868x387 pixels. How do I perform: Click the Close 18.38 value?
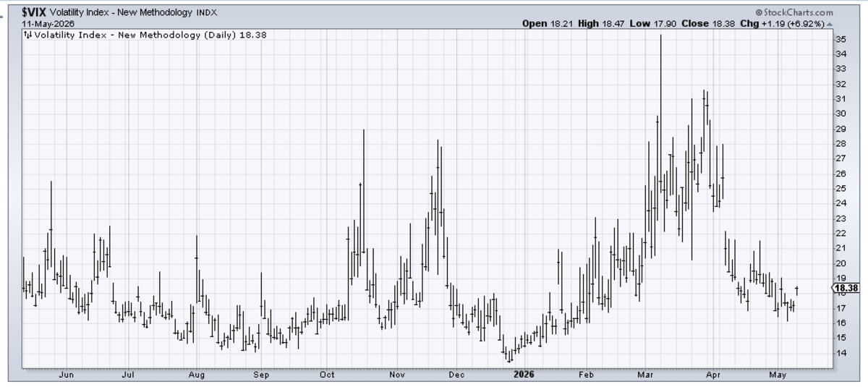tap(705, 23)
